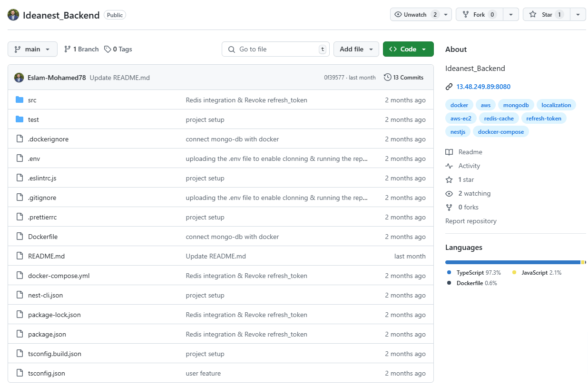The image size is (588, 387).
Task: Click the test folder icon
Action: 20,119
